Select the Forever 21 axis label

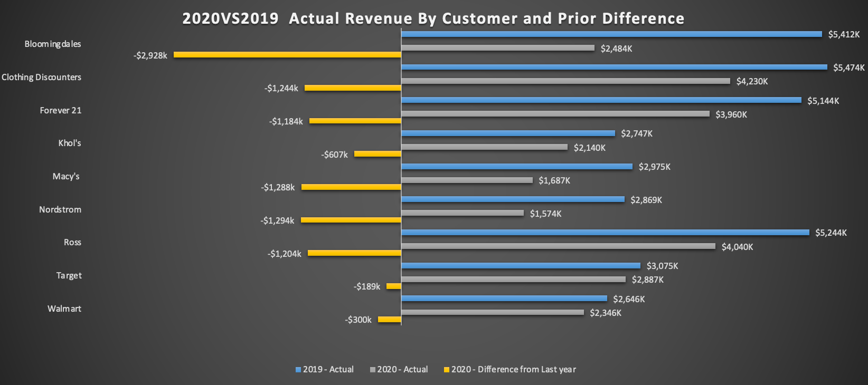(x=61, y=110)
